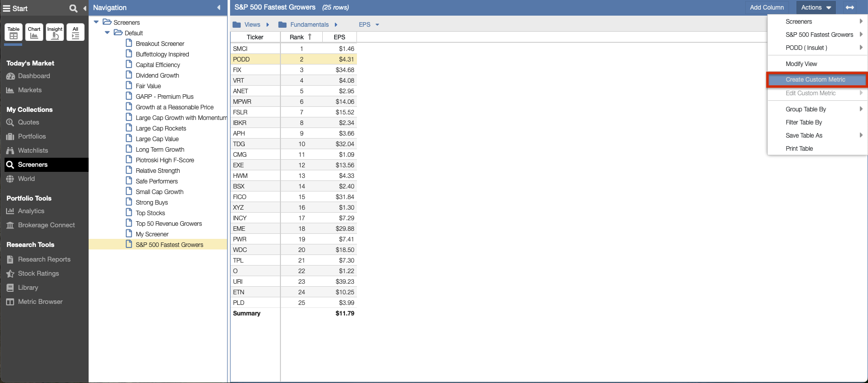
Task: Open the Small Cap Growth screener
Action: [x=160, y=192]
